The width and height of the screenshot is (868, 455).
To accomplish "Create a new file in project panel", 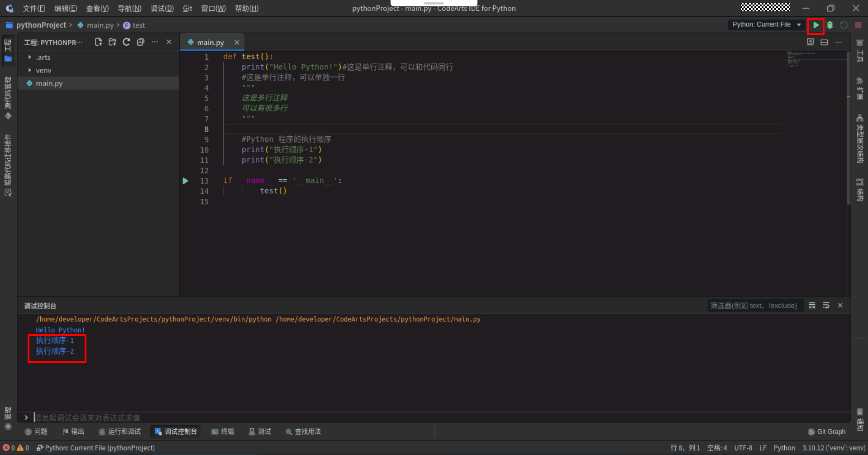I will tap(98, 42).
